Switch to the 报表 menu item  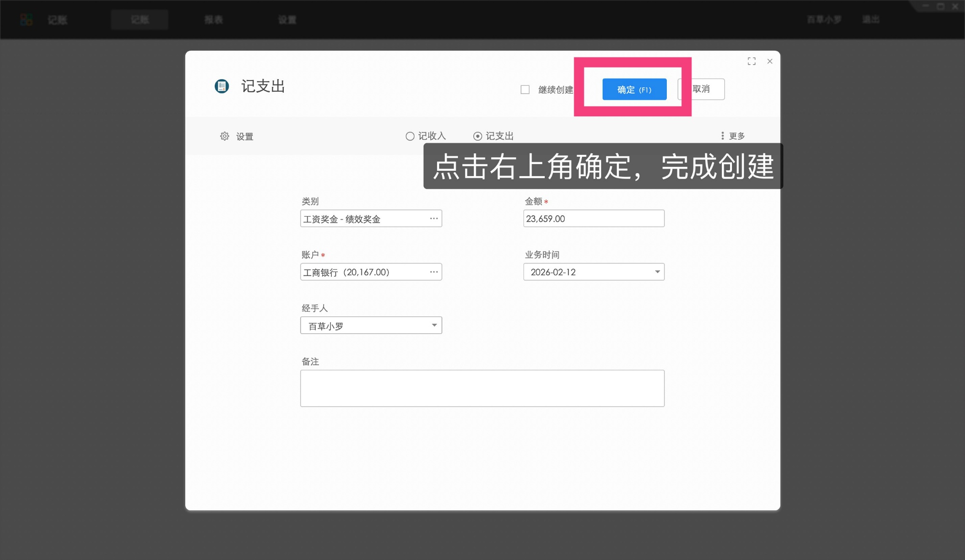pos(212,19)
